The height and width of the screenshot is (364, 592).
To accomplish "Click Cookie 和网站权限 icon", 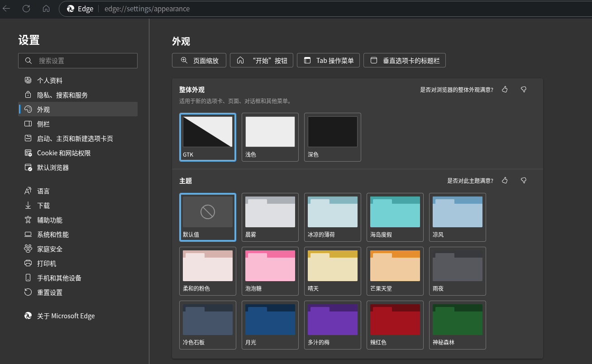I will [x=28, y=153].
